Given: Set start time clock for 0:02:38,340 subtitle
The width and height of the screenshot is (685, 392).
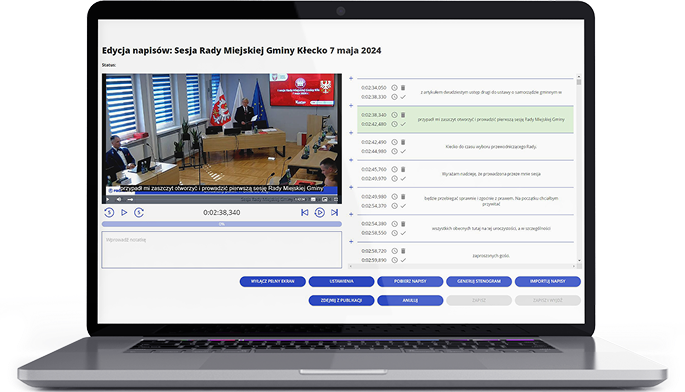Looking at the screenshot, I should (x=394, y=115).
